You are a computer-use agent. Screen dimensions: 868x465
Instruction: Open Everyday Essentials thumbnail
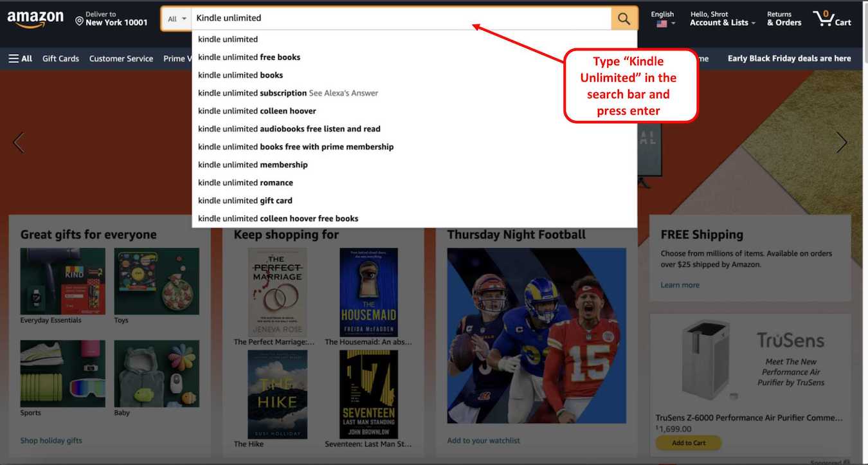[62, 282]
